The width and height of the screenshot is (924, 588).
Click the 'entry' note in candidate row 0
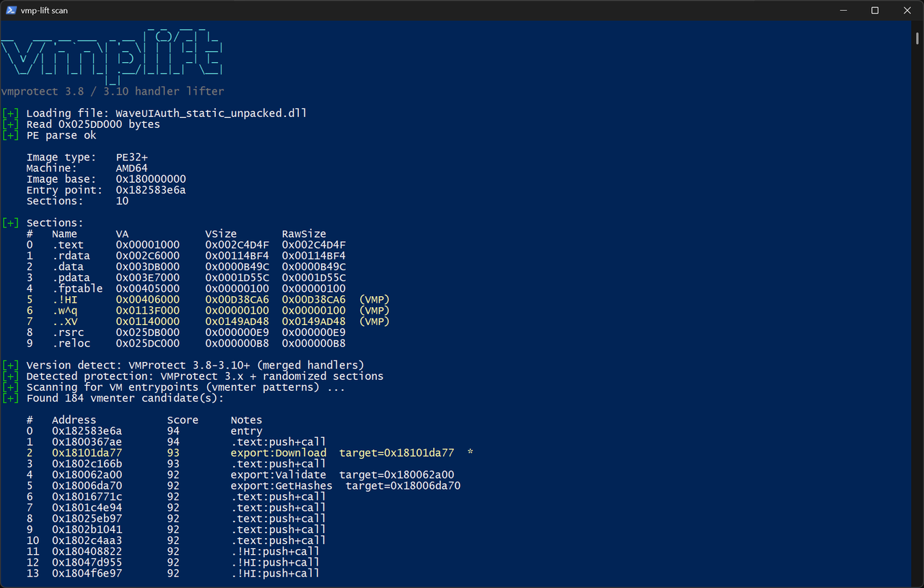(246, 431)
